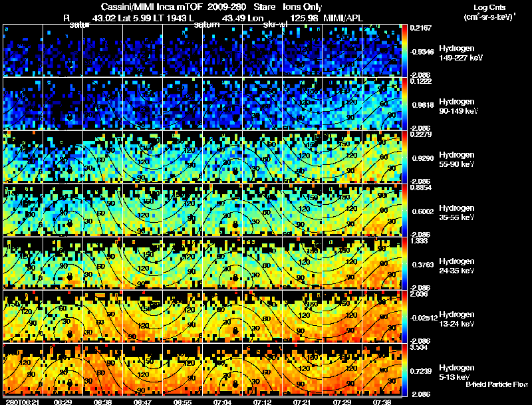Click the 06:55 time label
Image resolution: width=532 pixels, height=405 pixels.
coord(182,402)
